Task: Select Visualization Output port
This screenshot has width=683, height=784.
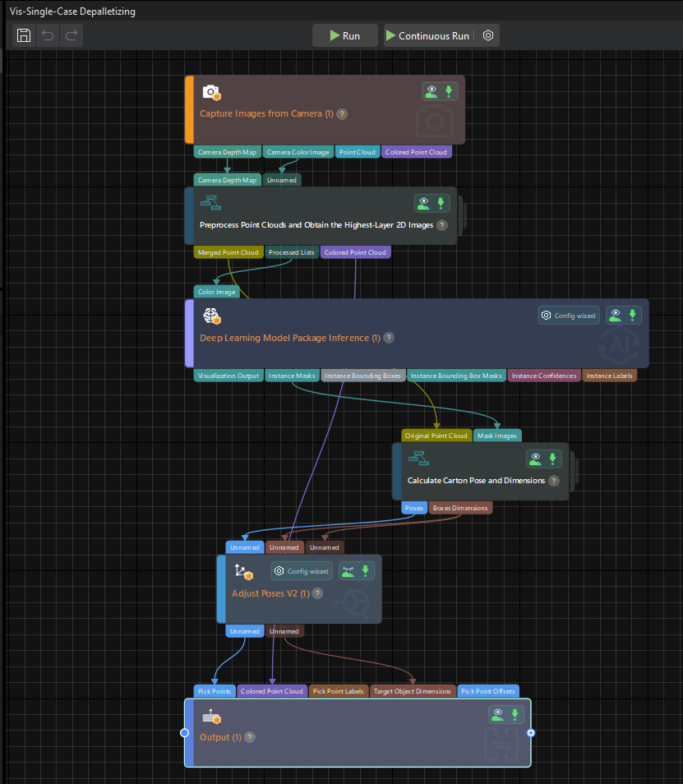Action: (x=228, y=376)
